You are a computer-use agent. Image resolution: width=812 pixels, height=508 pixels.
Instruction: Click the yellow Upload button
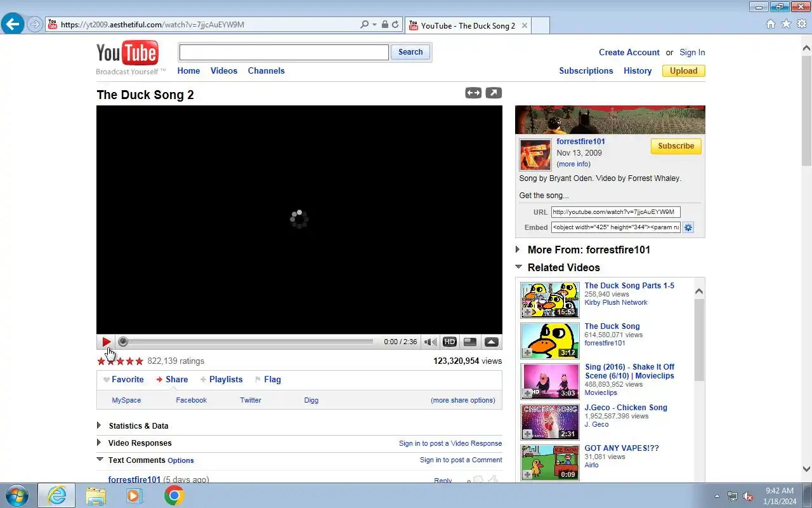pos(684,70)
